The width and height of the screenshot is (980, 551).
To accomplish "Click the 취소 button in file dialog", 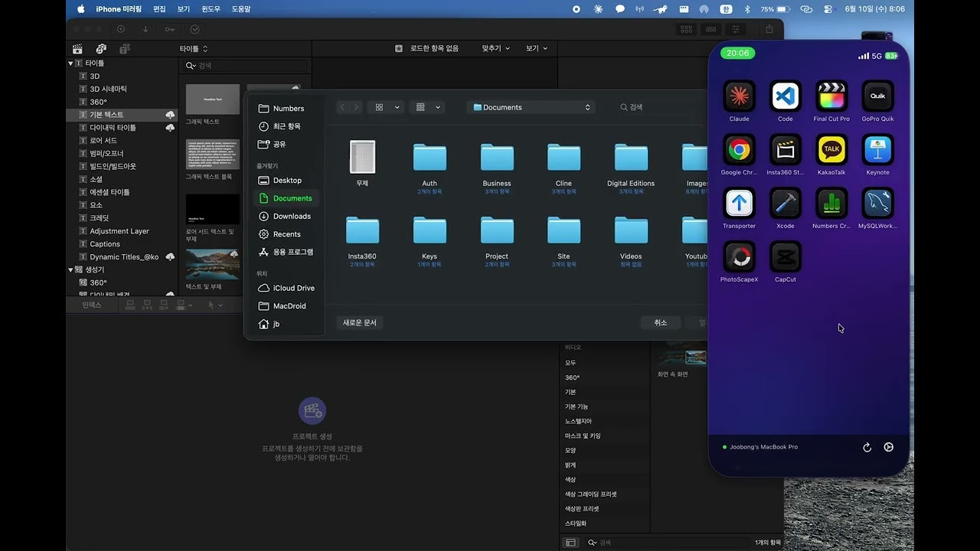I will (661, 323).
